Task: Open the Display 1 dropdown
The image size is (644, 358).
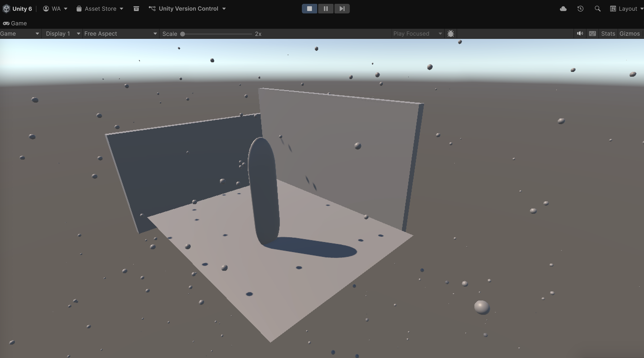Action: tap(62, 34)
